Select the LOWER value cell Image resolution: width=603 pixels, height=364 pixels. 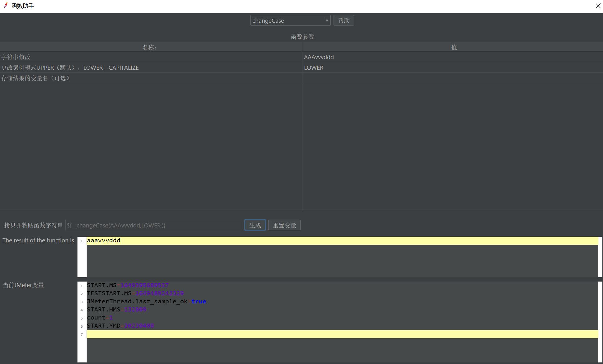tap(452, 68)
